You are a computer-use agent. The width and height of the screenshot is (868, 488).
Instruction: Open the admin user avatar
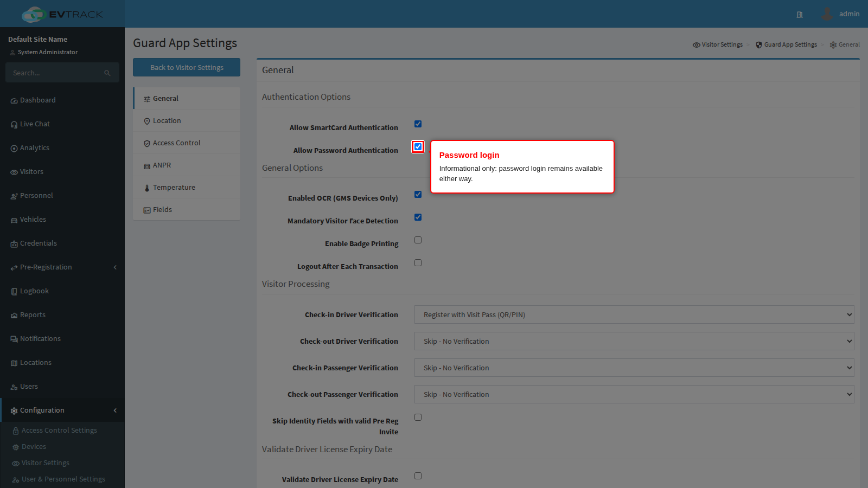point(827,14)
